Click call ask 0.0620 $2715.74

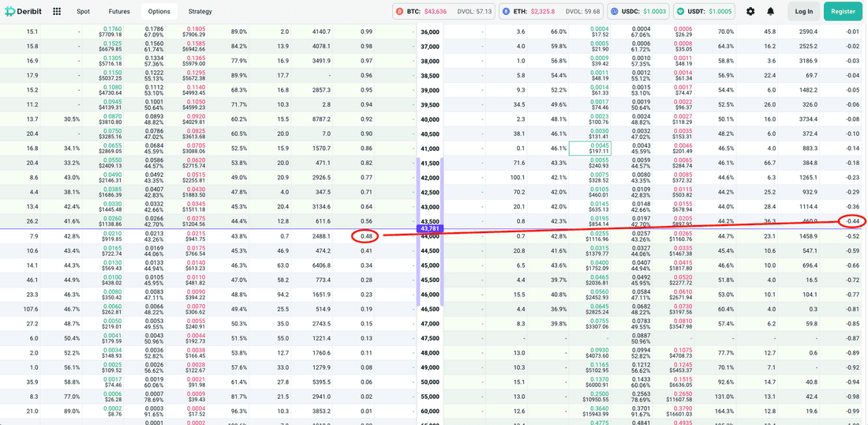pyautogui.click(x=196, y=163)
